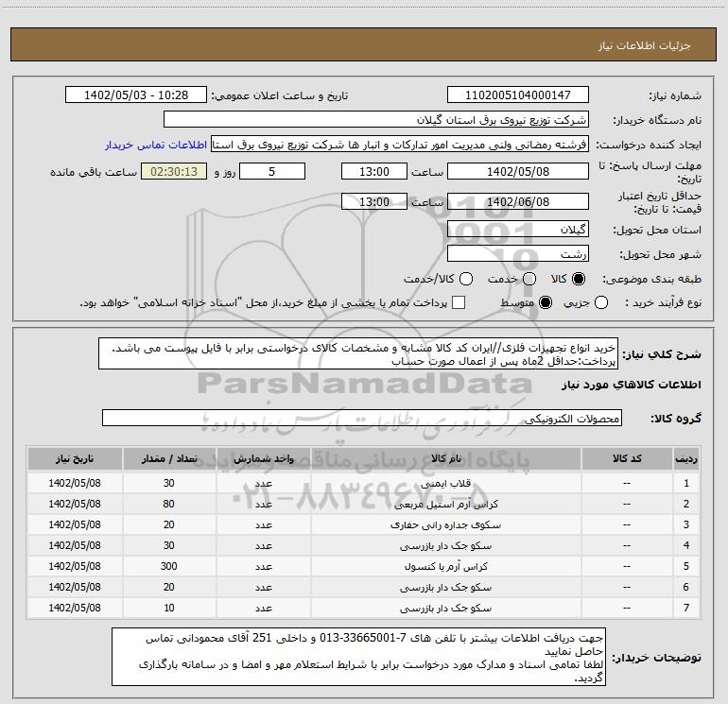Select سکو جک دار بازرسی in row 4
728x704 pixels.
(445, 546)
